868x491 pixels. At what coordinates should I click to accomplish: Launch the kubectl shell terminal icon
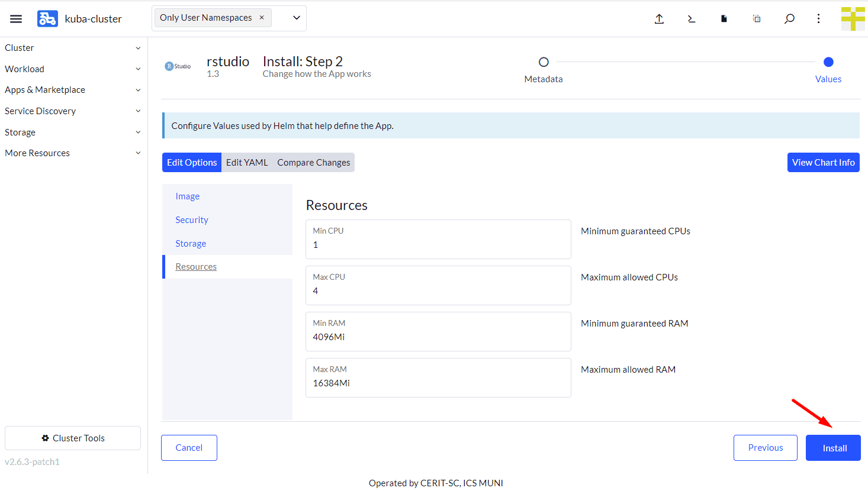click(691, 18)
